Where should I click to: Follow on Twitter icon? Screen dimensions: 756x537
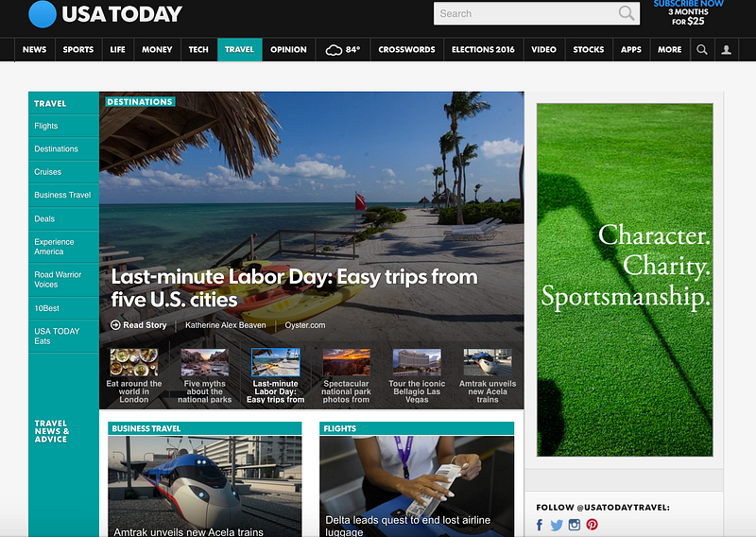click(557, 525)
